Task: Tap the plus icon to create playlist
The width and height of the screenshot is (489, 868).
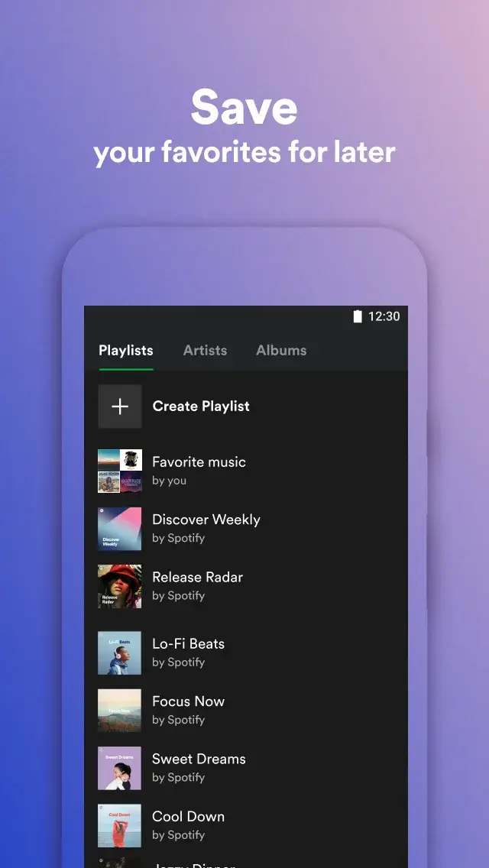Action: coord(120,406)
